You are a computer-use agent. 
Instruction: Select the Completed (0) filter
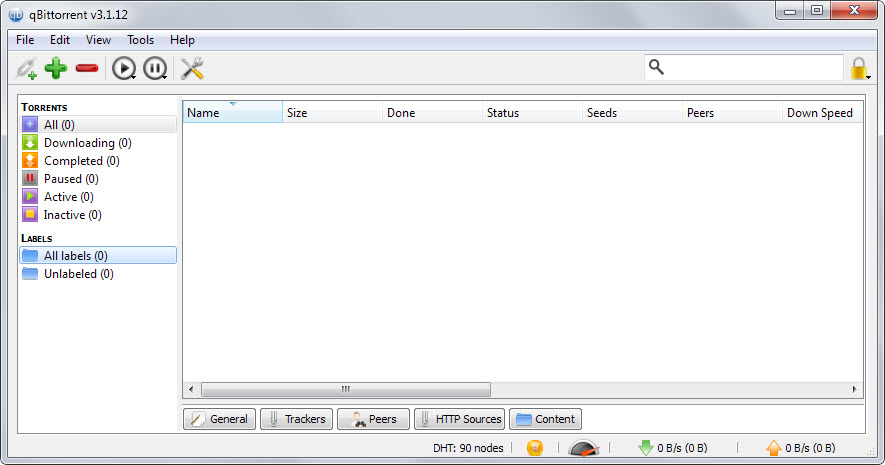tap(98, 161)
